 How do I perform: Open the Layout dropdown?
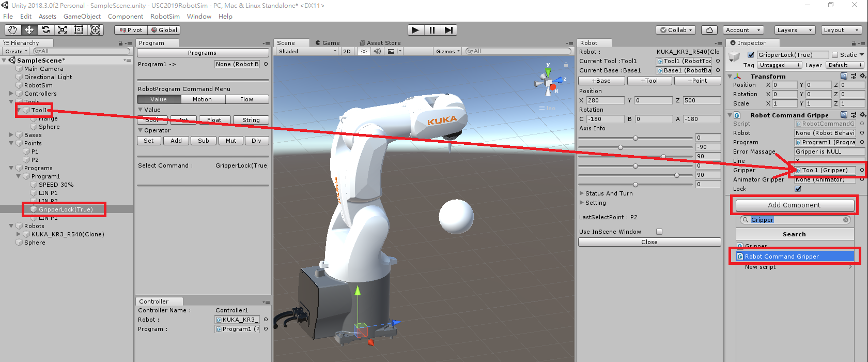point(842,30)
